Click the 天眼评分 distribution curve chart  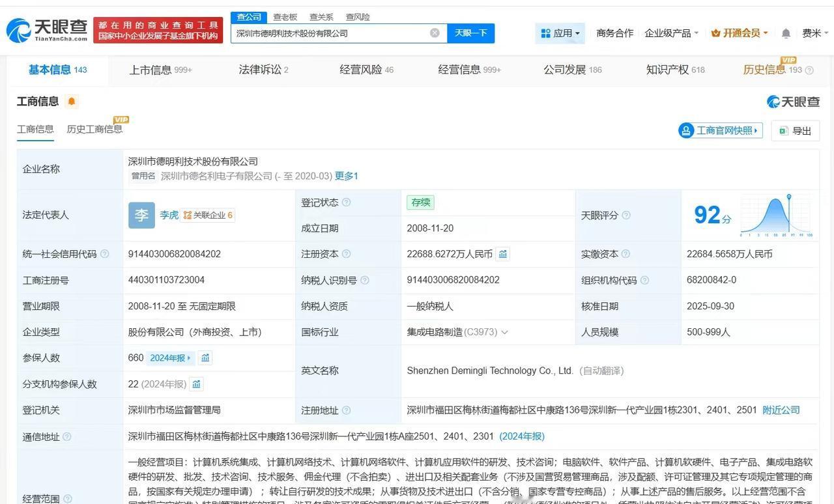[x=776, y=215]
